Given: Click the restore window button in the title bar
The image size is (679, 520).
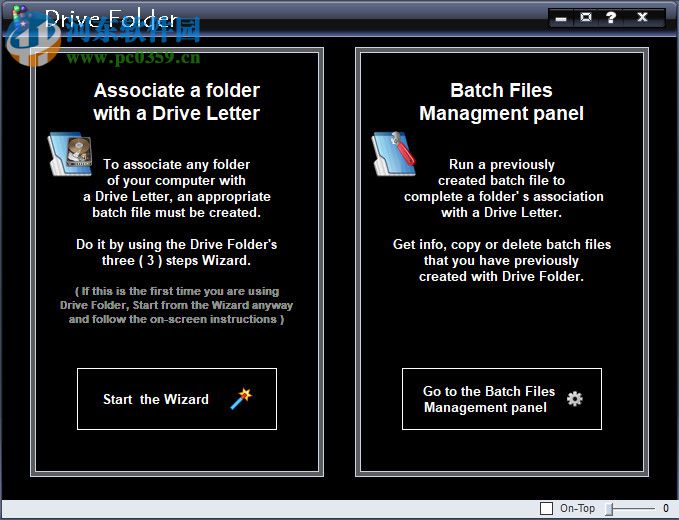Looking at the screenshot, I should (x=586, y=18).
